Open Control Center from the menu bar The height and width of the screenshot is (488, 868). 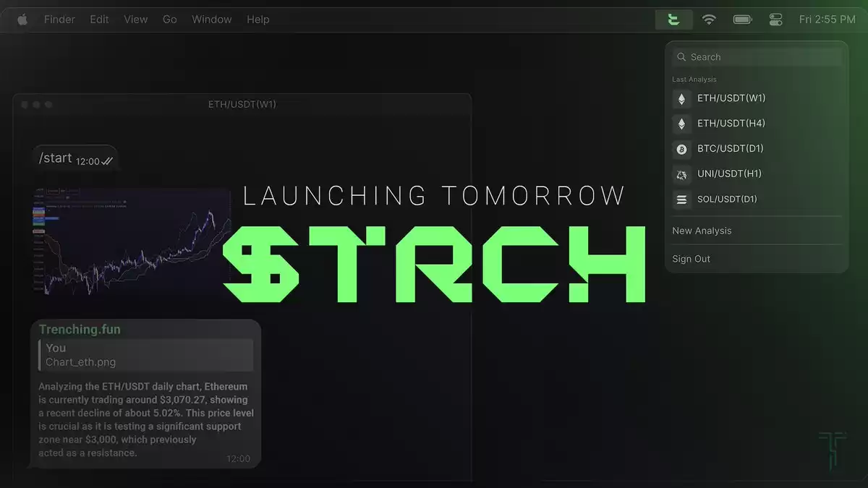(776, 20)
